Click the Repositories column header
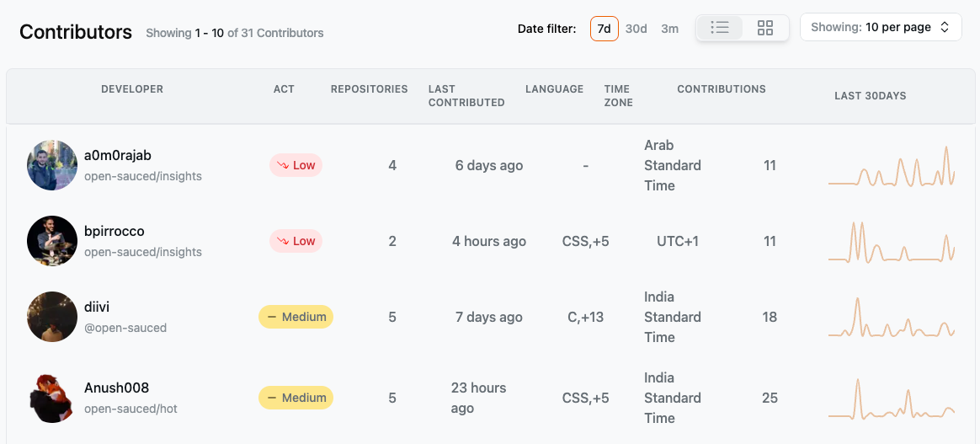 (370, 88)
